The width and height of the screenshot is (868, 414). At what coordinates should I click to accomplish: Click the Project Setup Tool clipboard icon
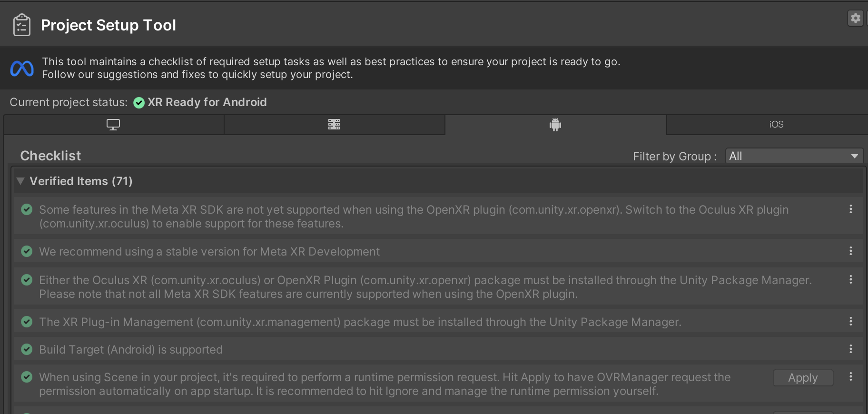pyautogui.click(x=22, y=25)
